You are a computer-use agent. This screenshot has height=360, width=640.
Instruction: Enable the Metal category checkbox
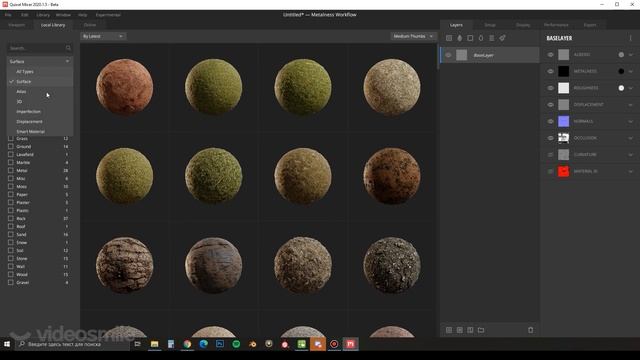(x=11, y=171)
